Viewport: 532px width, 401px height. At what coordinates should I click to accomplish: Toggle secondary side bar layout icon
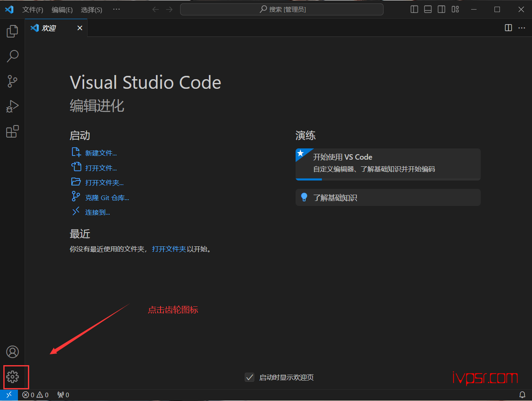(x=442, y=9)
